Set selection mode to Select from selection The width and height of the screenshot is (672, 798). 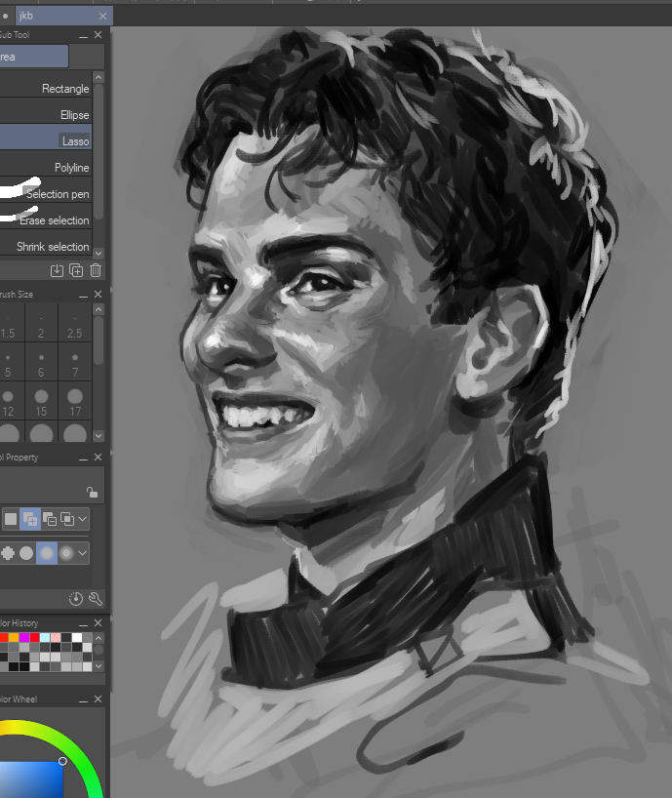pos(66,519)
